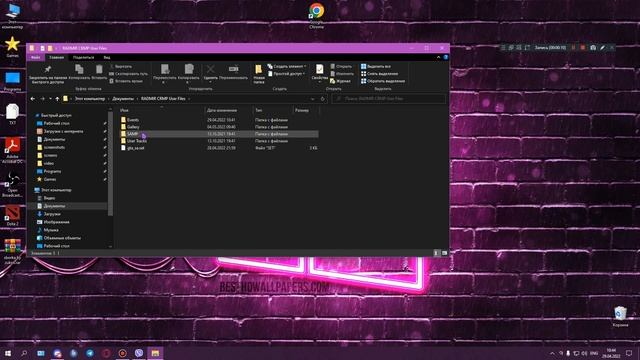
Task: Open the video folder in Quick access
Action: (48, 163)
